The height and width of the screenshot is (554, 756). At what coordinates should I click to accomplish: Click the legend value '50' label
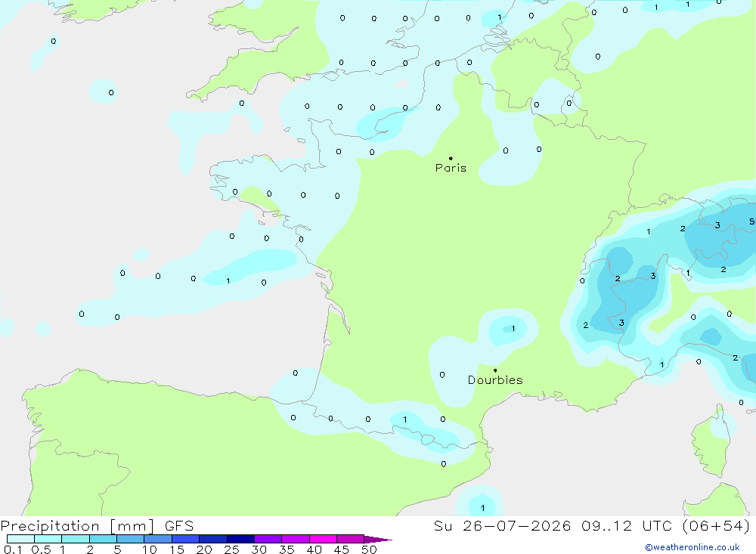pos(369,549)
